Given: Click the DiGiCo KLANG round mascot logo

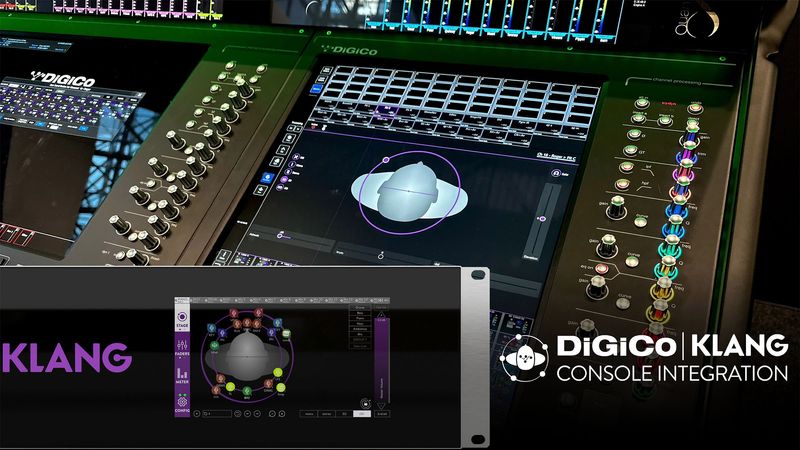Looking at the screenshot, I should tap(524, 358).
